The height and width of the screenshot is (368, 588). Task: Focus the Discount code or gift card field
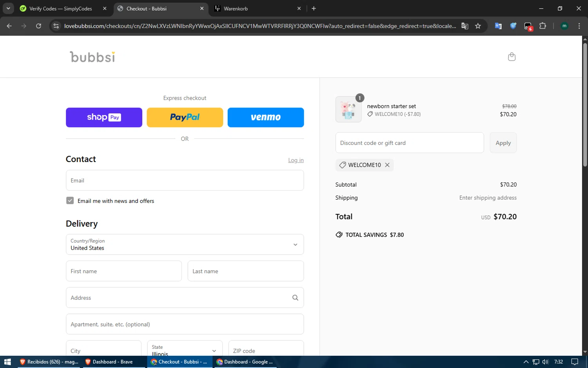point(410,143)
